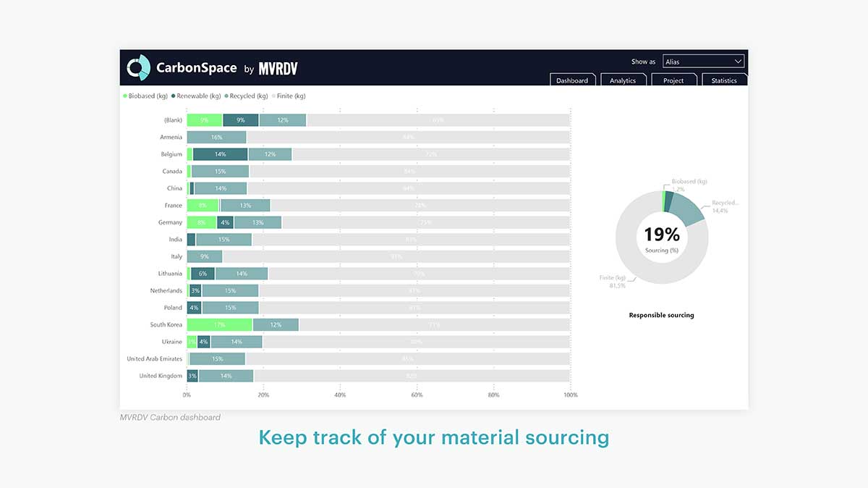This screenshot has width=868, height=488.
Task: Open the Statistics tab
Action: (724, 80)
